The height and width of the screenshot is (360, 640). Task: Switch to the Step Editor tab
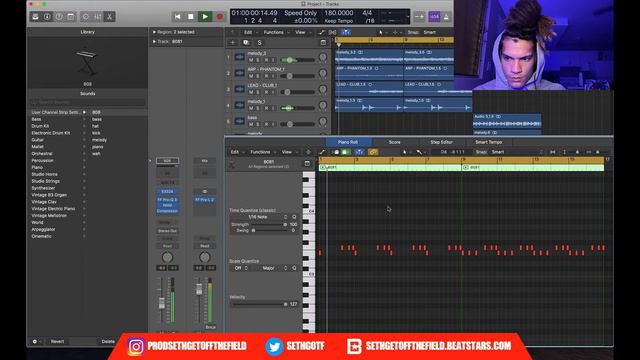441,142
